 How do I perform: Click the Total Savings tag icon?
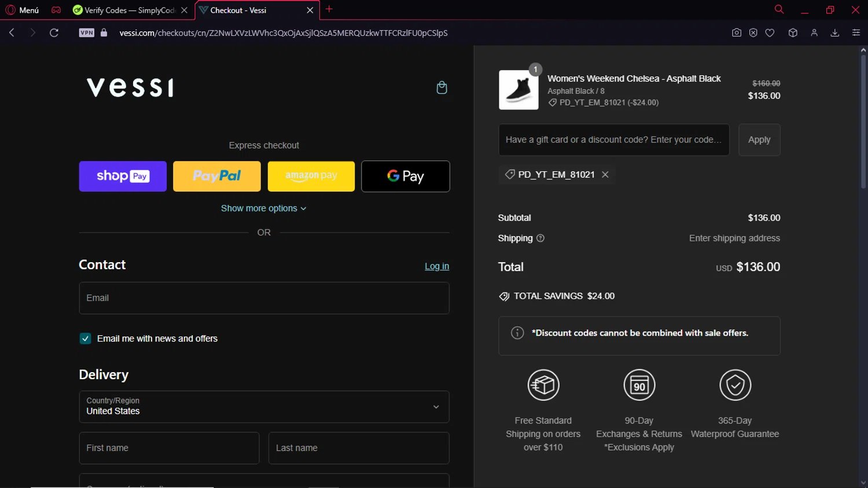coord(504,296)
